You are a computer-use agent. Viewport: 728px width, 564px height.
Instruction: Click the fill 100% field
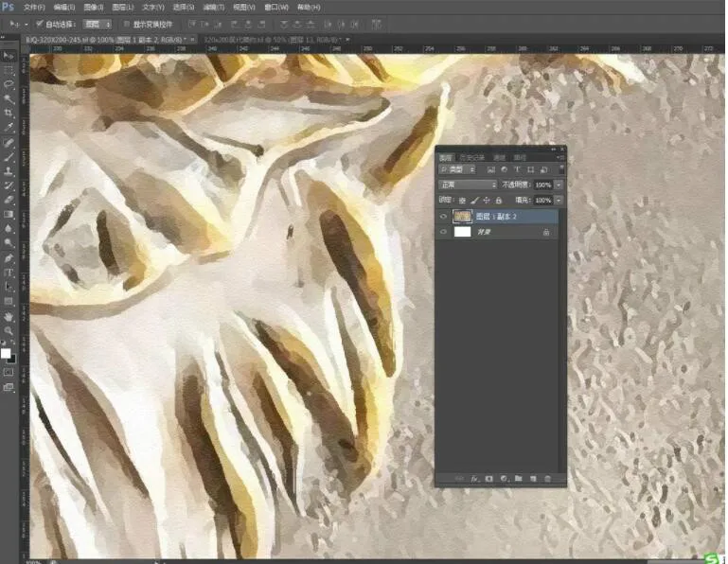543,200
